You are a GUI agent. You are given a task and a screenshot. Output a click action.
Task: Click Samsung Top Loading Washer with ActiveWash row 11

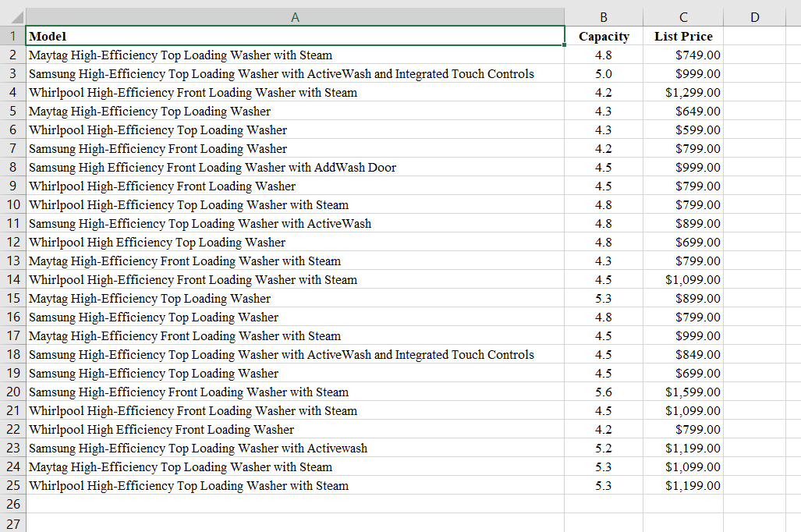[295, 223]
